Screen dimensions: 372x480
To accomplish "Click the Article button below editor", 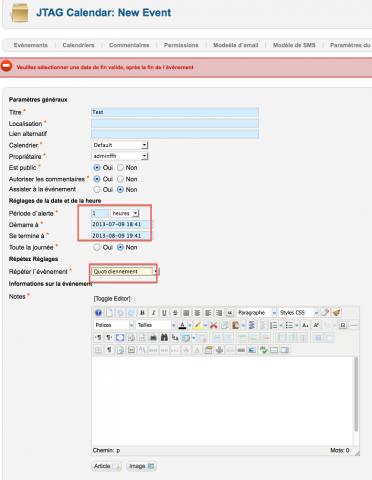I will (106, 466).
